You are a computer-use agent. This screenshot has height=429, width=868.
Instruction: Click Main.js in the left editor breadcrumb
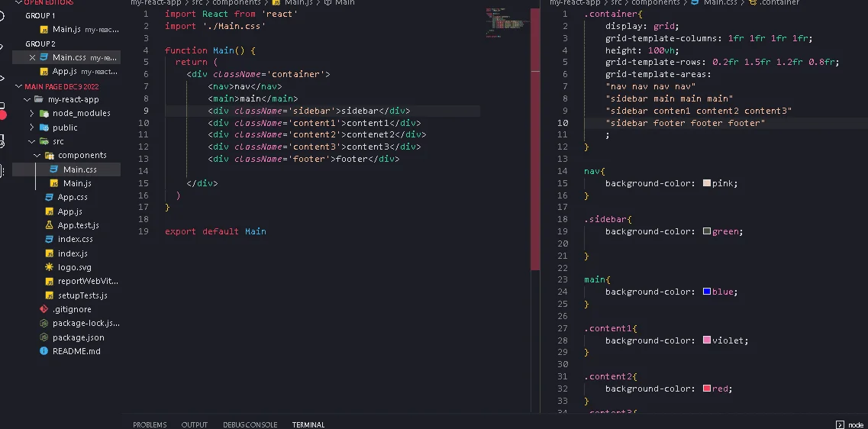(301, 3)
